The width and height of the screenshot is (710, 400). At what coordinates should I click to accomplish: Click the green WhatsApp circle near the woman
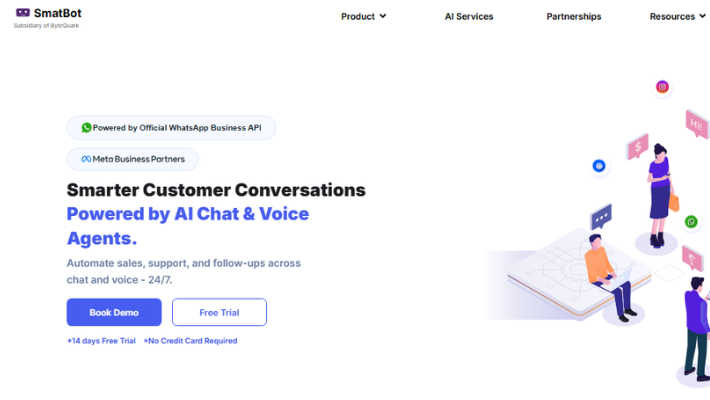pyautogui.click(x=691, y=221)
